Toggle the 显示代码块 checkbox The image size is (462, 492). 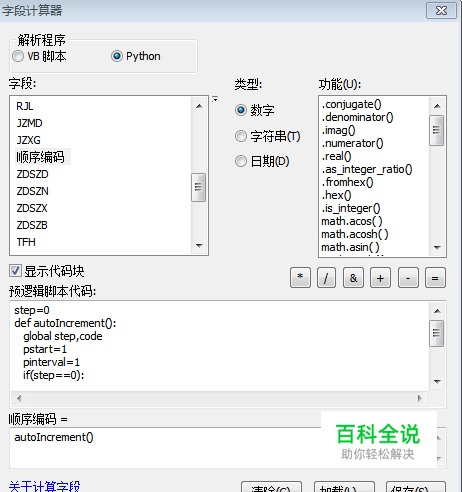15,271
